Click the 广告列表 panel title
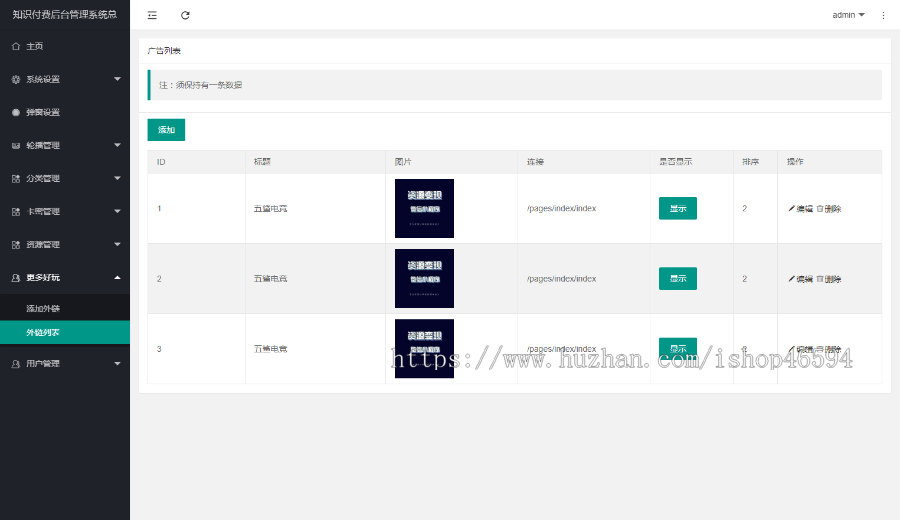 [164, 51]
